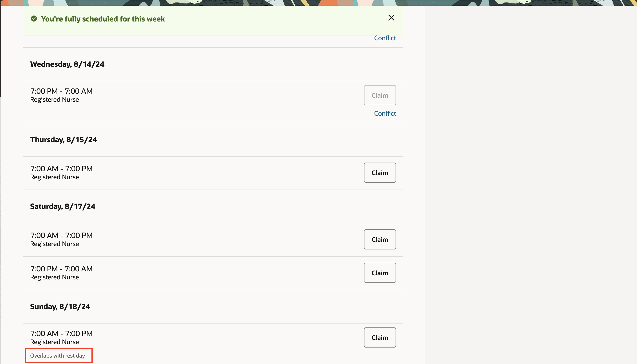Click the decorative header banner image

click(x=318, y=3)
